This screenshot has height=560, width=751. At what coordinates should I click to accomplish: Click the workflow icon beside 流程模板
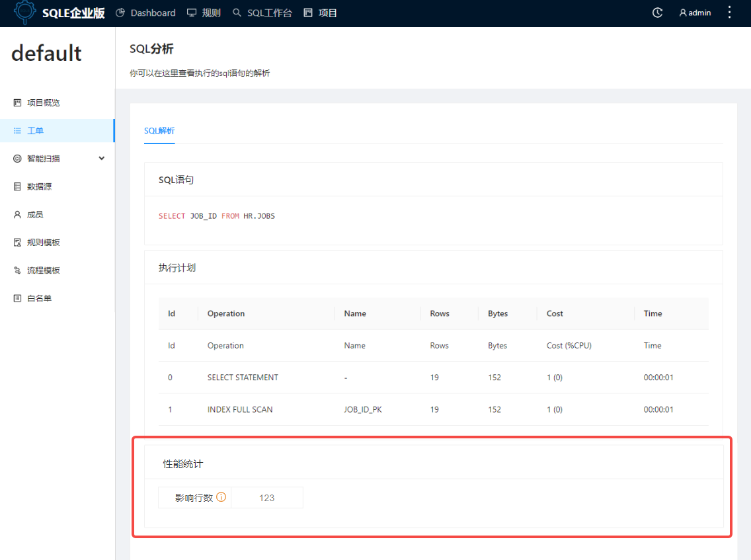(17, 270)
